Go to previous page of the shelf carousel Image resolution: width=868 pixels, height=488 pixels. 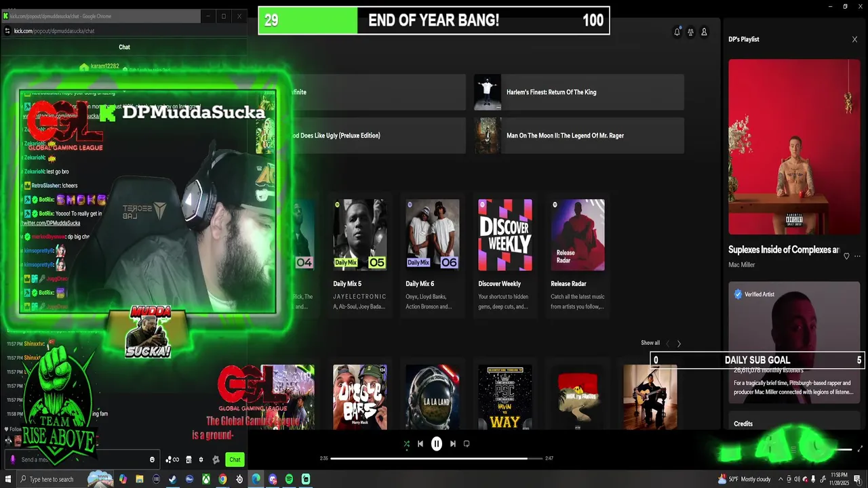(x=668, y=344)
